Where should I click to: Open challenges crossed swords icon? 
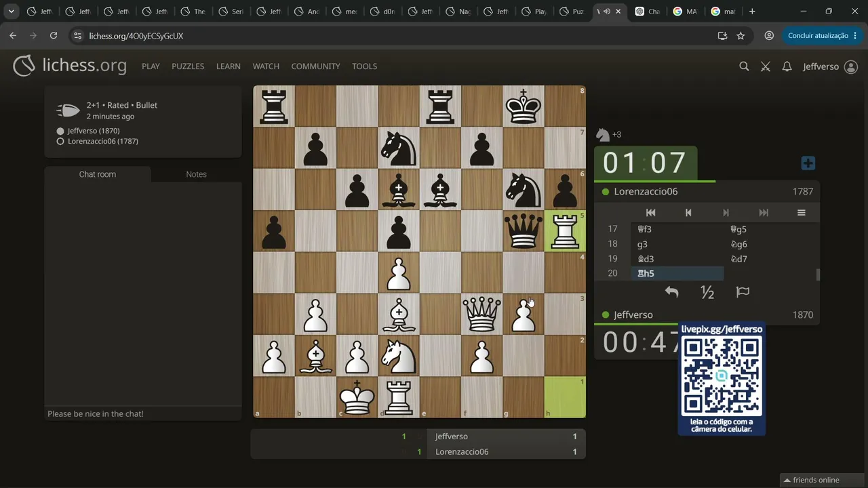click(766, 66)
